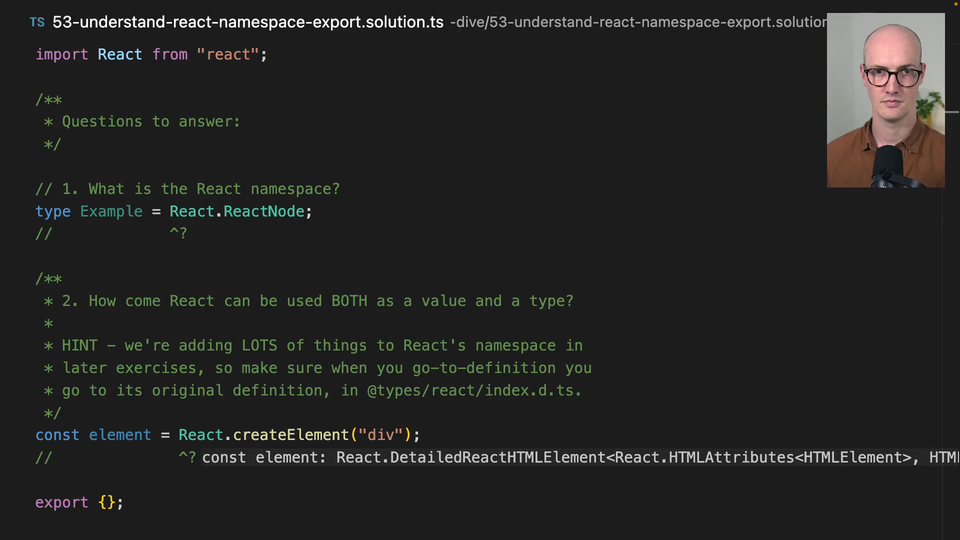Click the element variable name
This screenshot has width=960, height=540.
click(119, 435)
